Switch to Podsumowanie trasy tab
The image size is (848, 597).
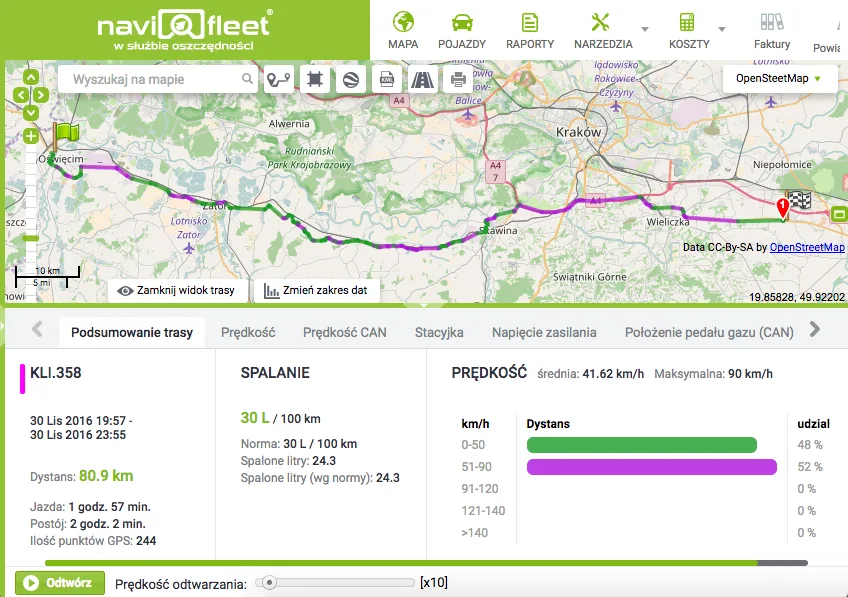(x=132, y=332)
